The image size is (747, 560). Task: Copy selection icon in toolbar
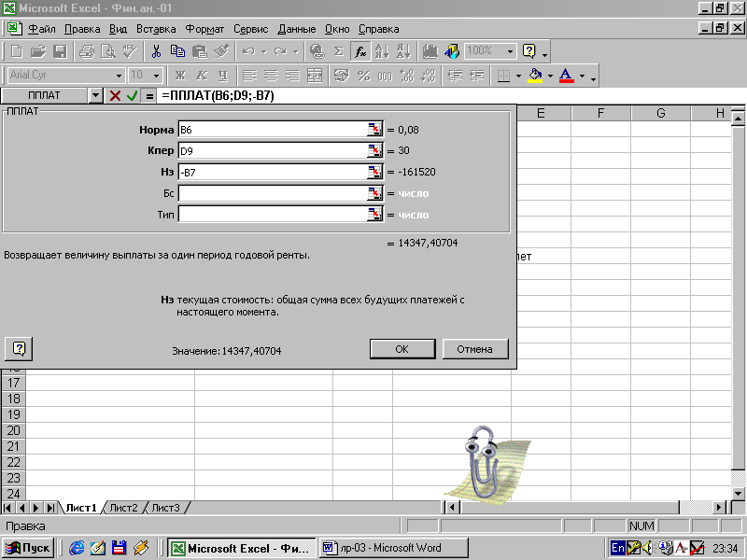coord(177,51)
